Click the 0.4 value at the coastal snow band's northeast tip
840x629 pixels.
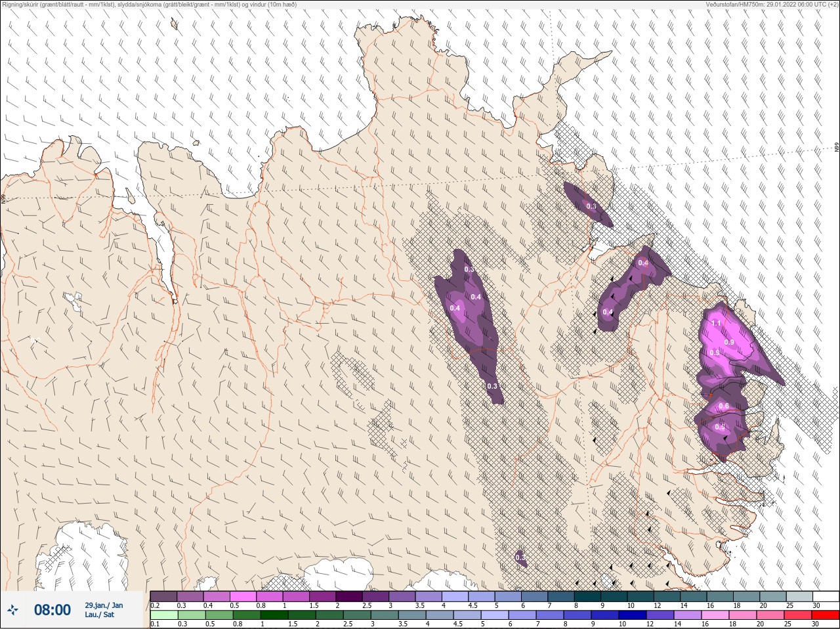click(x=643, y=263)
